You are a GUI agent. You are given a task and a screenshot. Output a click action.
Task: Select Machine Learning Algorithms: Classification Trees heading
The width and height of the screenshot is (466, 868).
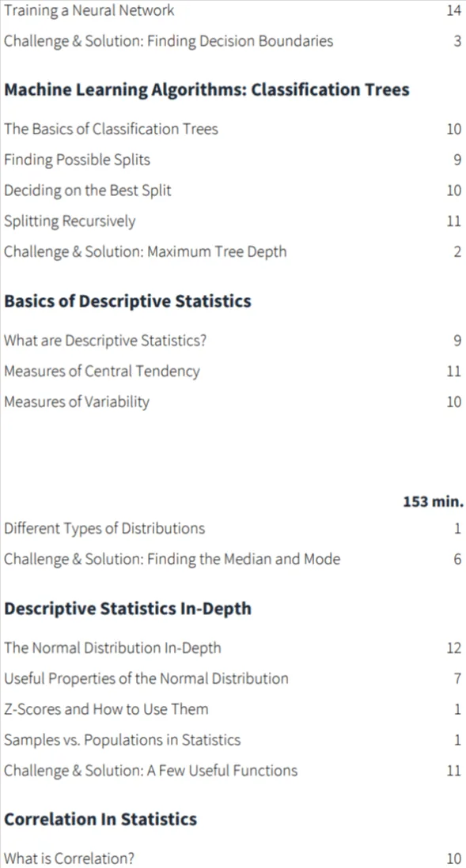click(x=206, y=89)
